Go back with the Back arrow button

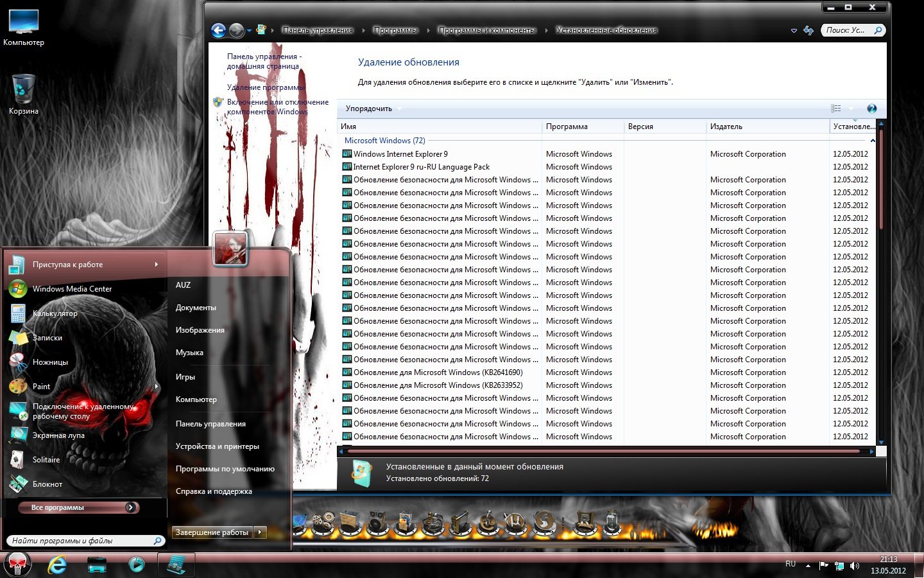(x=218, y=30)
